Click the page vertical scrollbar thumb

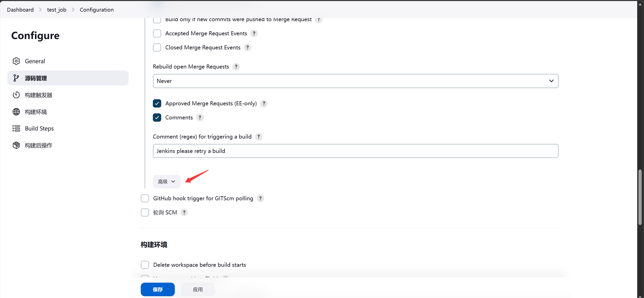(x=640, y=197)
